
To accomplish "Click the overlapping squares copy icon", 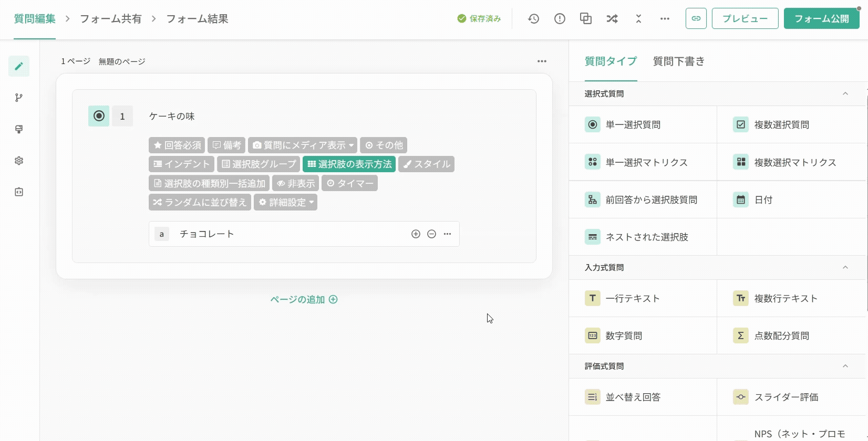I will 586,19.
